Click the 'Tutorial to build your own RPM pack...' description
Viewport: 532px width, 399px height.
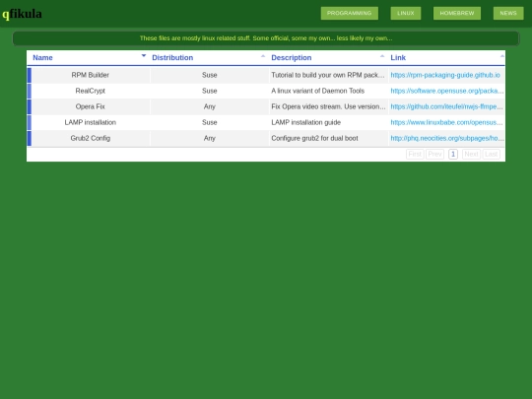tap(328, 75)
